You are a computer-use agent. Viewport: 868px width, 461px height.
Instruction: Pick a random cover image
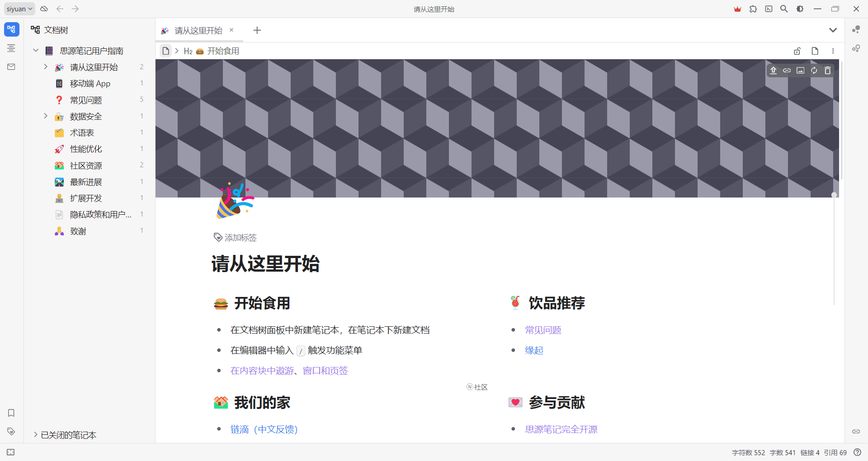pos(814,71)
